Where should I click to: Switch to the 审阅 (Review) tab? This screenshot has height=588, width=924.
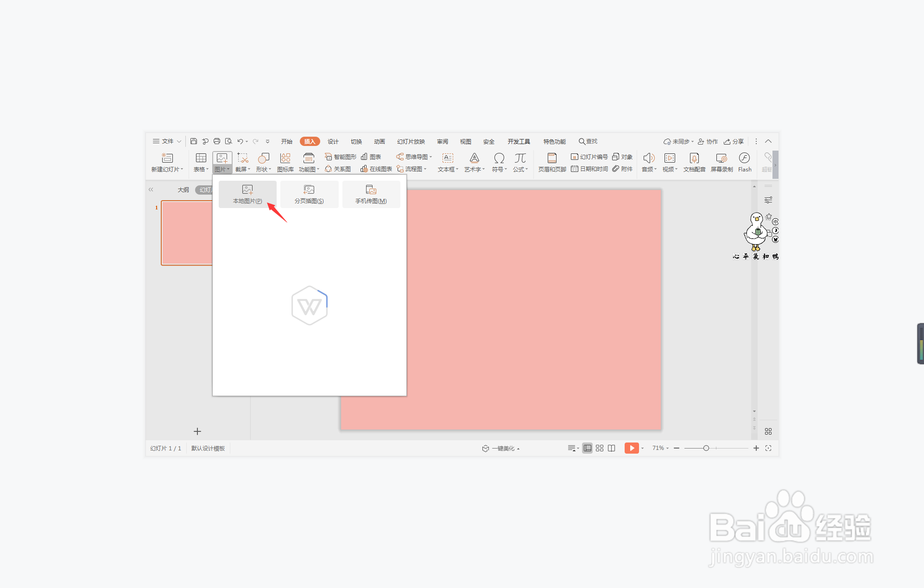click(x=443, y=141)
